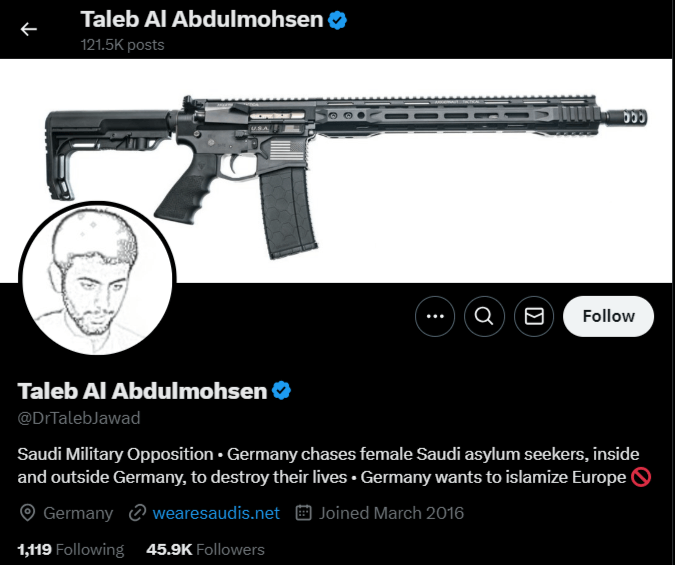Image resolution: width=675 pixels, height=565 pixels.
Task: Click the 121.5K posts count in the header
Action: (x=122, y=44)
